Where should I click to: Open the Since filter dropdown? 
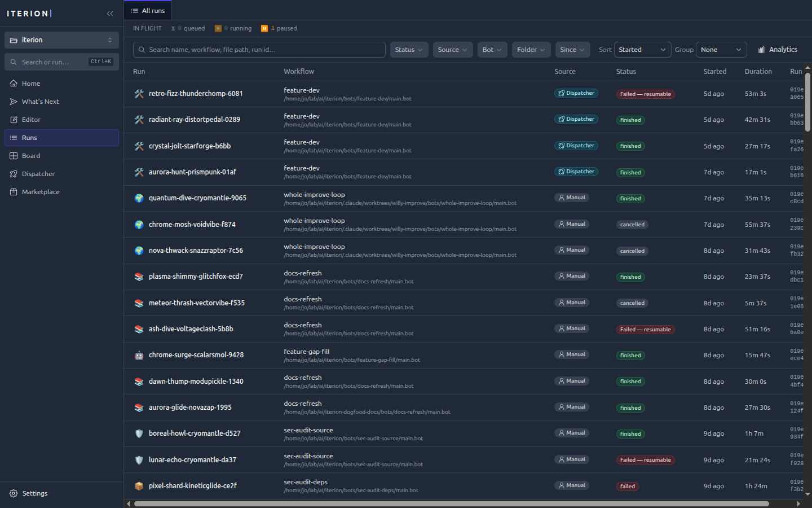point(572,50)
